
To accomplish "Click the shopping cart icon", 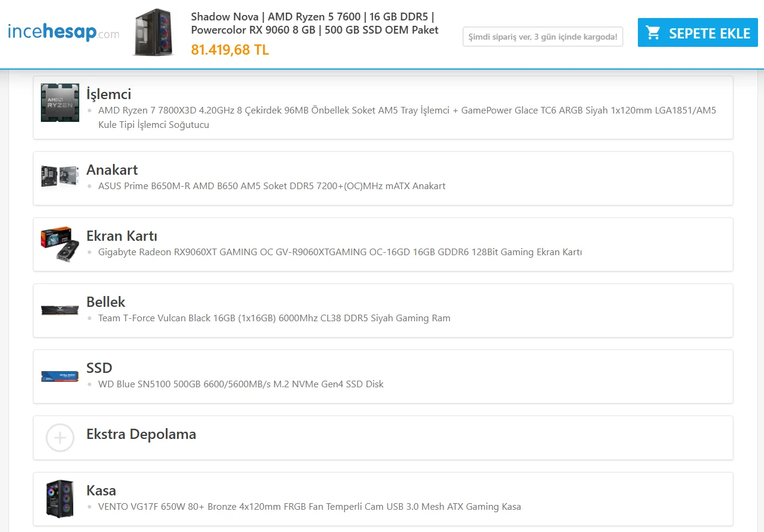I will [x=653, y=33].
